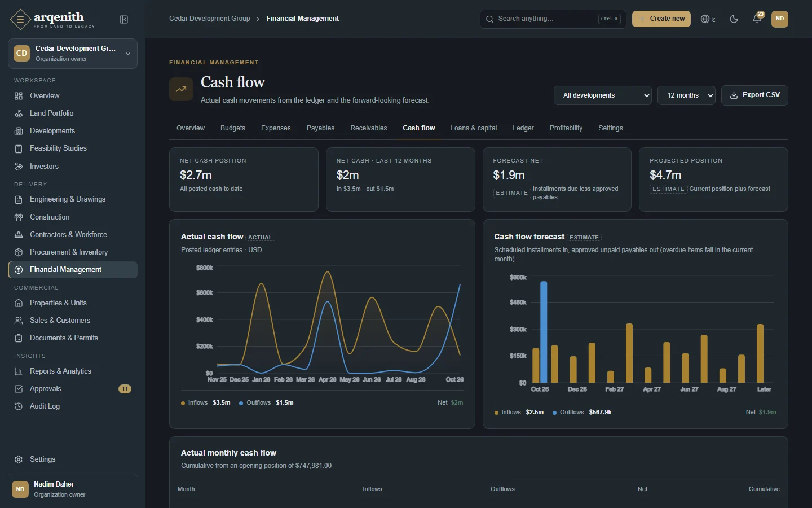Switch to Receivables tab
812x508 pixels.
click(369, 128)
